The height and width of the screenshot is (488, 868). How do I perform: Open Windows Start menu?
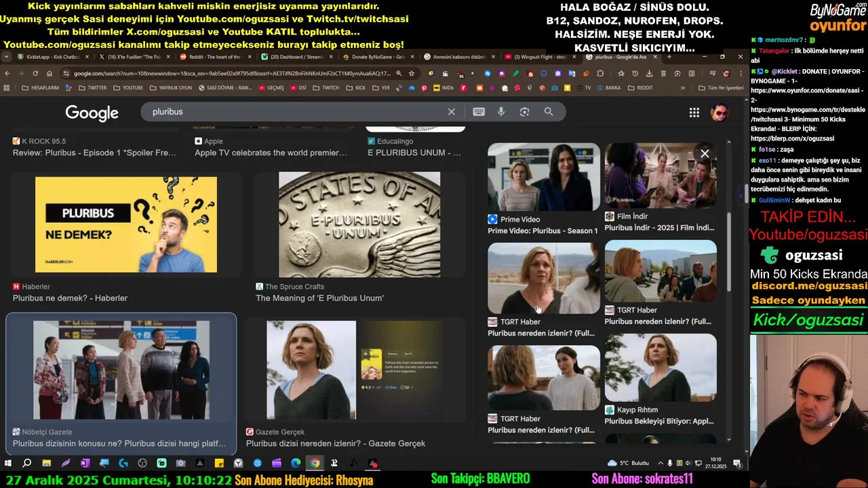[x=8, y=464]
